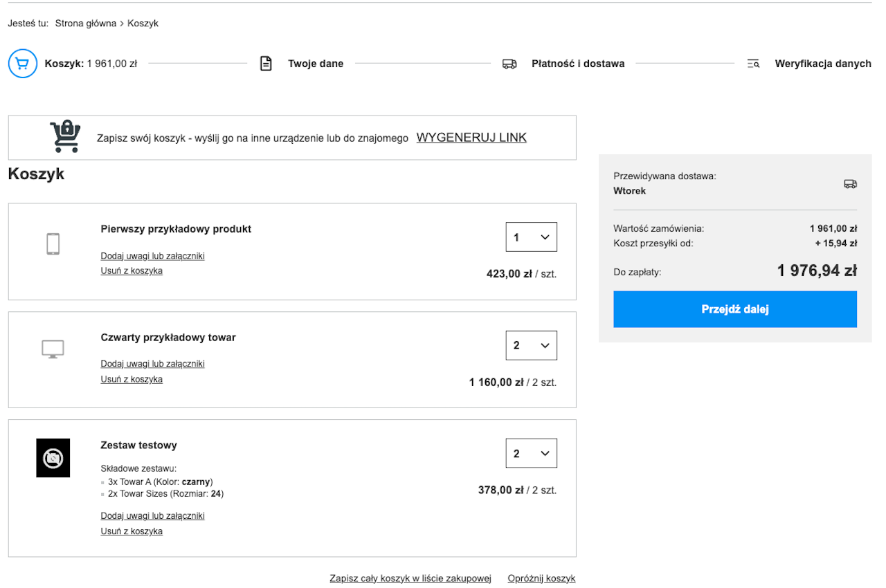Click the monitor icon of Czwarty przykładowy towar

53,349
